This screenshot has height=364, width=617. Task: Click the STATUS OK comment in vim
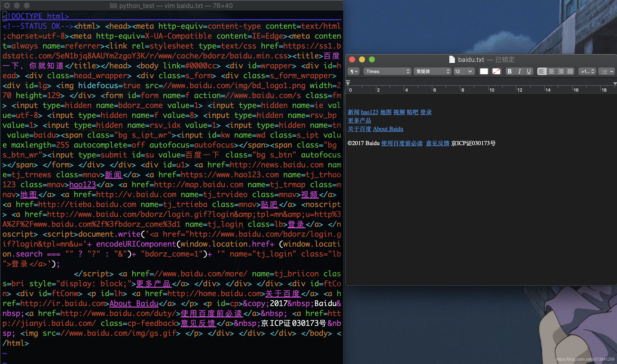click(38, 26)
